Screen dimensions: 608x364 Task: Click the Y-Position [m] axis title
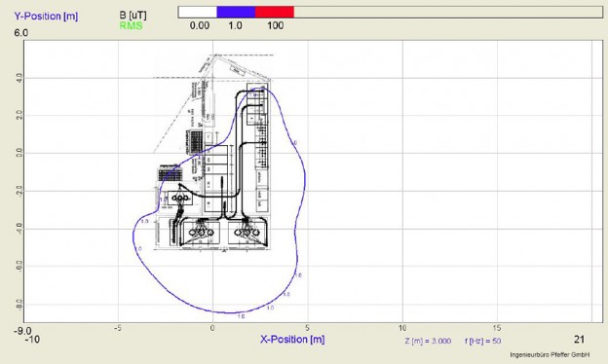[x=46, y=17]
